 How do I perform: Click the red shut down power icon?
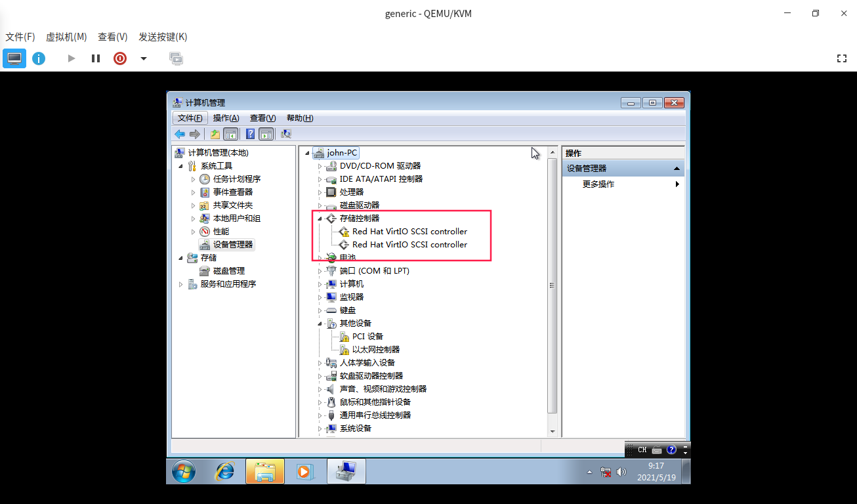tap(120, 58)
